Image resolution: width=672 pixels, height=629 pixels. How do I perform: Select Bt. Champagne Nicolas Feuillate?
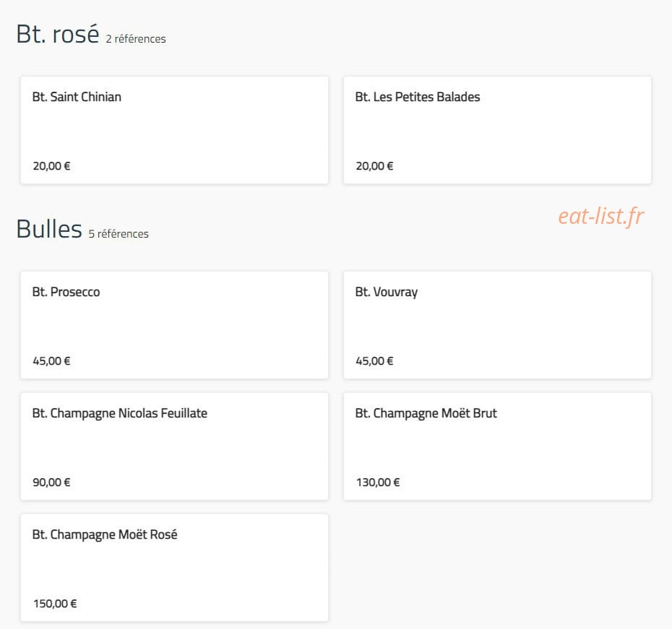[x=174, y=446]
